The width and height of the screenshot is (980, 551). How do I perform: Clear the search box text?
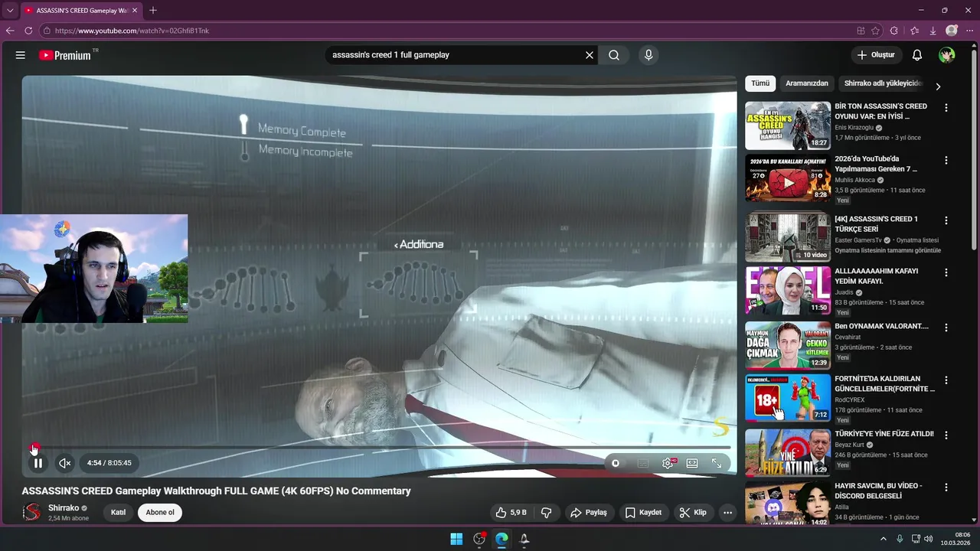[590, 55]
